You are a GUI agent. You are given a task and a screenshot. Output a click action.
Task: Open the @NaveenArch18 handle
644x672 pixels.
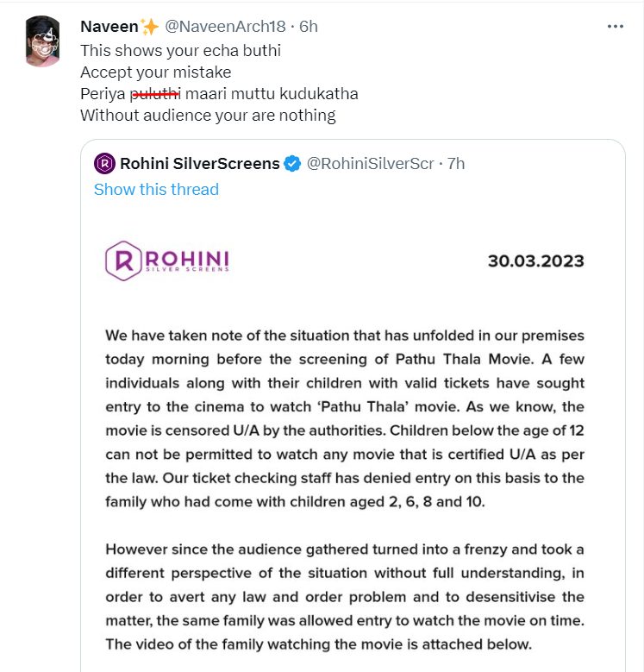point(225,27)
